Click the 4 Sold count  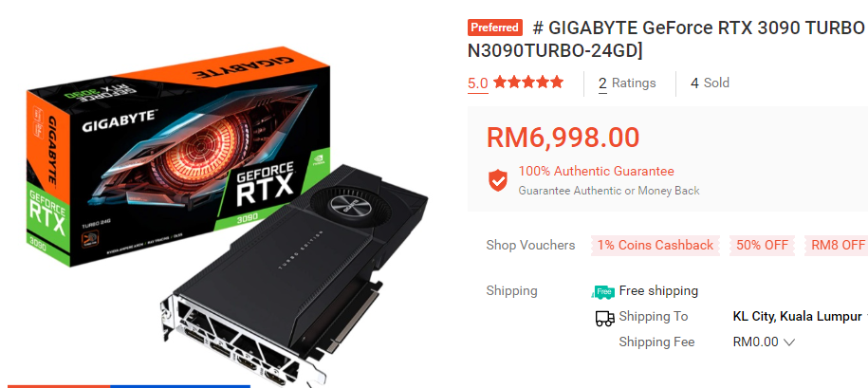pos(710,83)
